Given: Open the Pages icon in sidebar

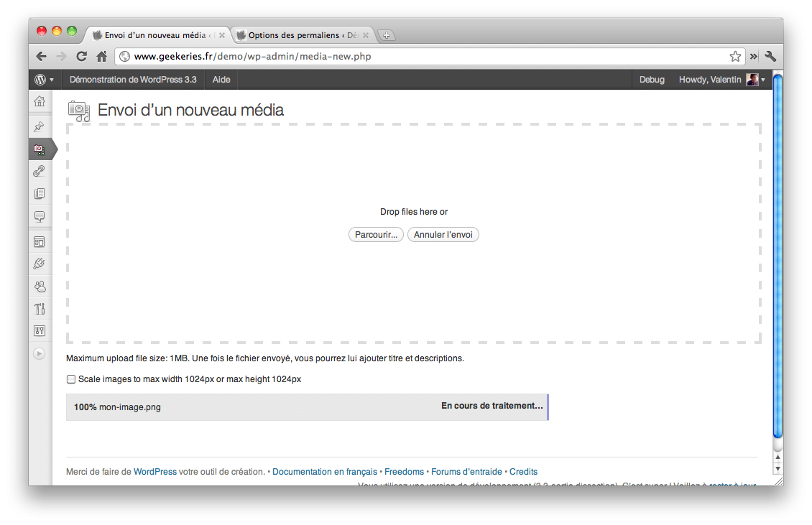Looking at the screenshot, I should click(x=40, y=194).
